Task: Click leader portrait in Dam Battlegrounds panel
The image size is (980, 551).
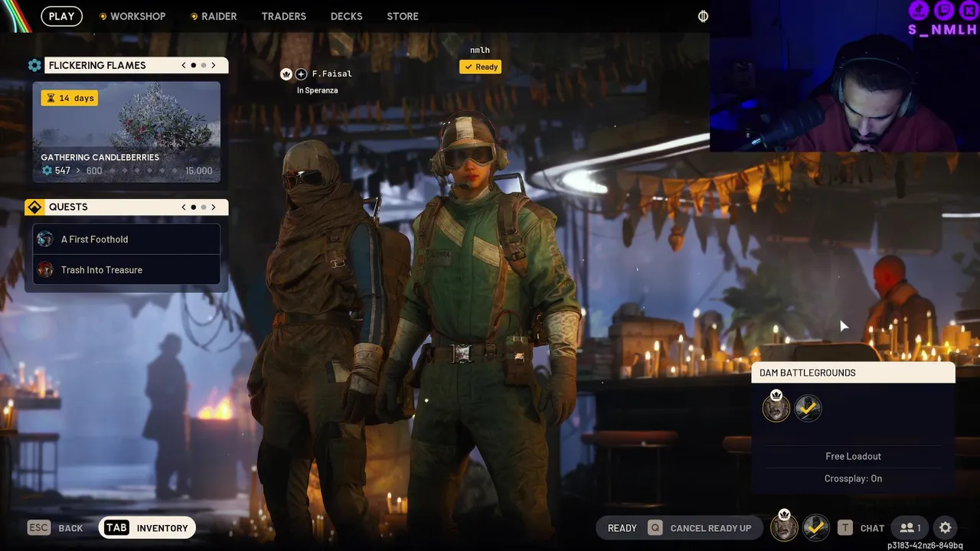Action: (776, 408)
